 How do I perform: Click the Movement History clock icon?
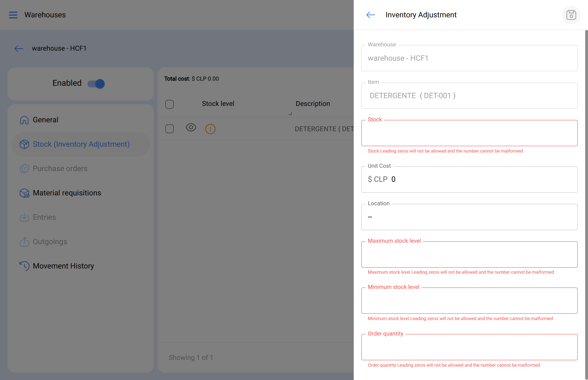(x=24, y=266)
